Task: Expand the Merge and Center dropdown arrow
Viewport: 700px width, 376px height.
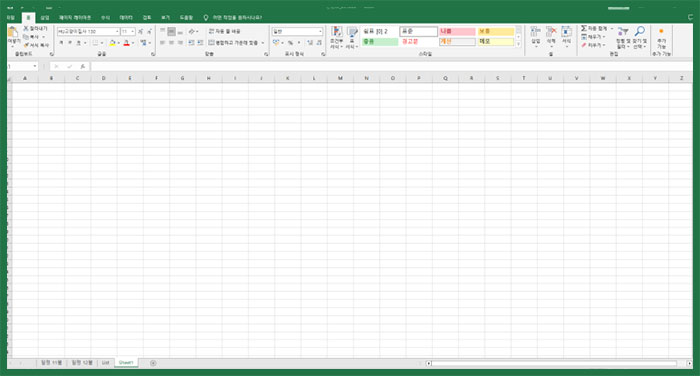Action: (263, 43)
